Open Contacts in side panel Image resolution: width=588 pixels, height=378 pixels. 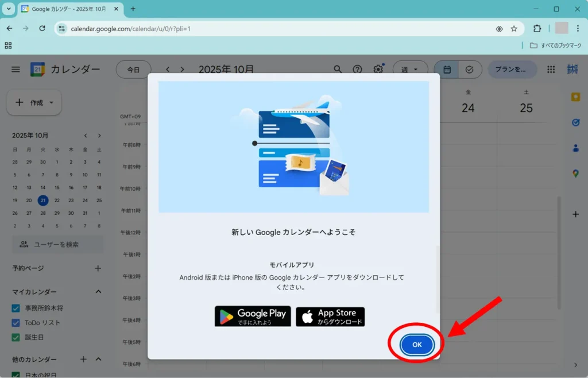click(x=575, y=148)
